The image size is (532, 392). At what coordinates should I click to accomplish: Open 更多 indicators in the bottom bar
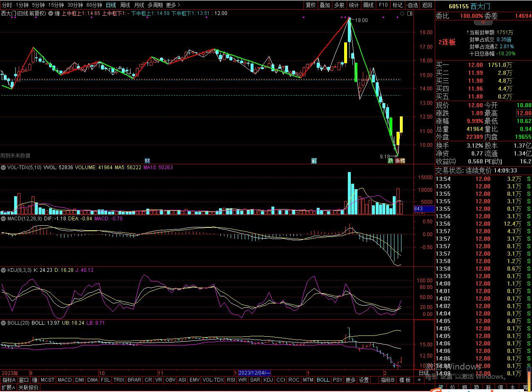coord(350,380)
